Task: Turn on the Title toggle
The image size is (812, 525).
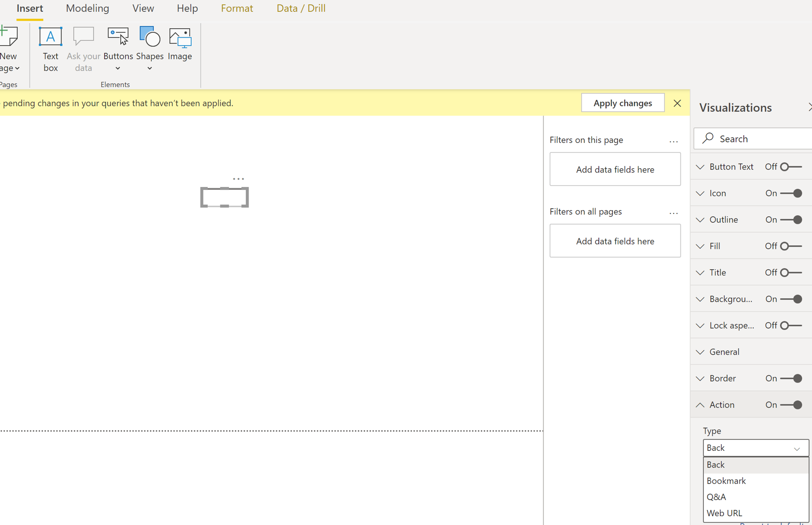Action: click(790, 273)
